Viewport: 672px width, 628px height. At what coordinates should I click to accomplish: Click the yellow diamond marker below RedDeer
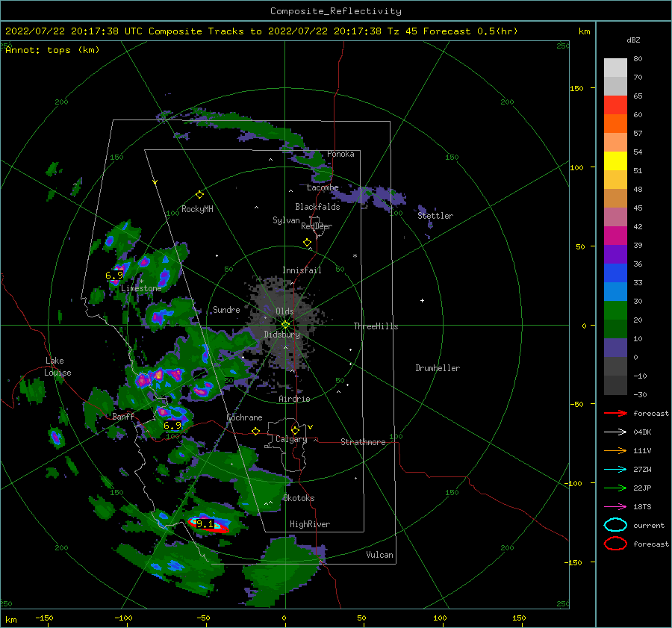[x=307, y=243]
